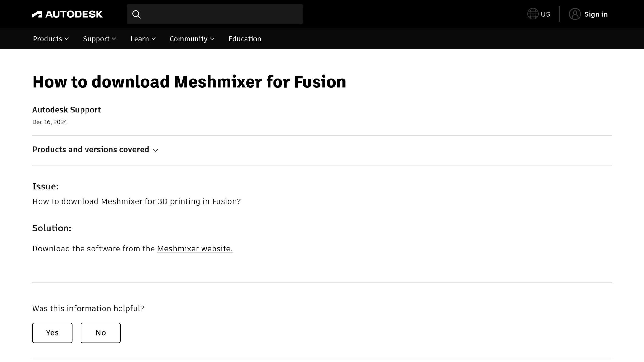Click the Products chevron arrow
Screen dimensions: 644x362
[x=67, y=39]
